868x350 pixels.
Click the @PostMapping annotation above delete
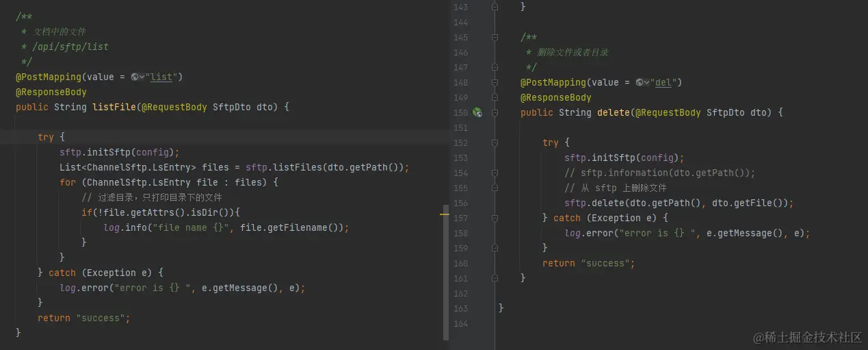tap(553, 82)
